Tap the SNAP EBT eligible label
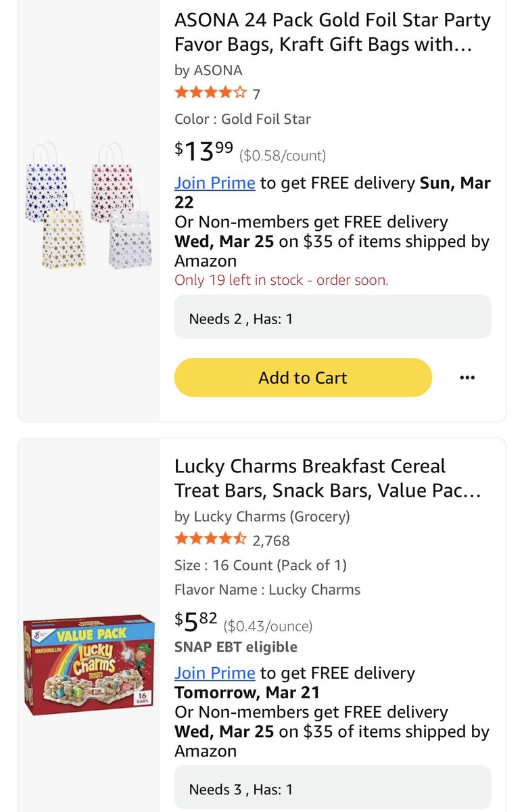524x812 pixels. [236, 647]
